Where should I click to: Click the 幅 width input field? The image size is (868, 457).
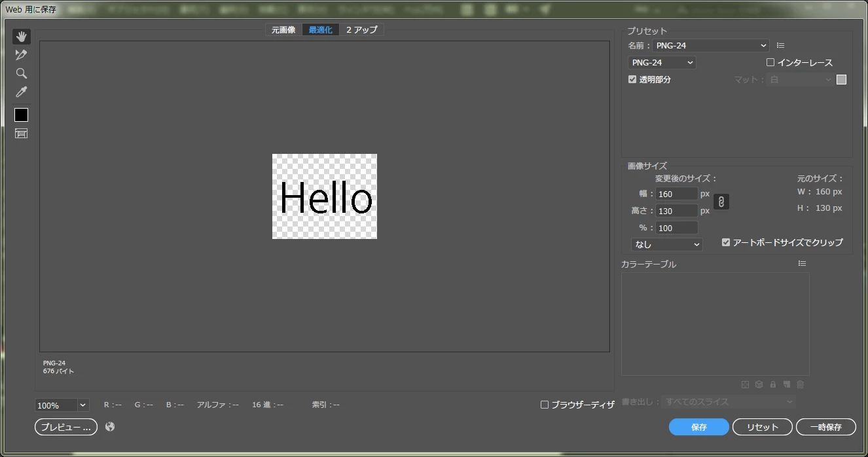[677, 194]
